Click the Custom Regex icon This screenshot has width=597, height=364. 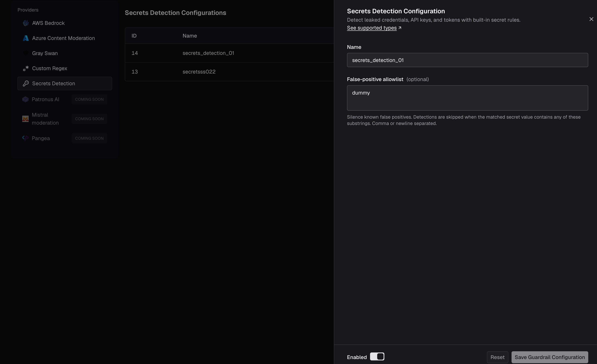(x=26, y=68)
